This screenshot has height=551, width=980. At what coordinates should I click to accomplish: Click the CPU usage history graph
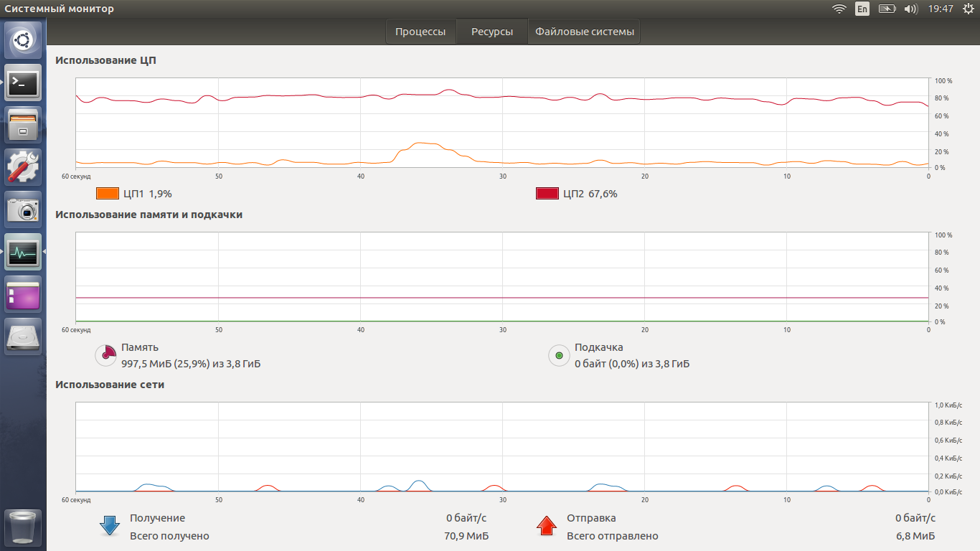(x=502, y=123)
